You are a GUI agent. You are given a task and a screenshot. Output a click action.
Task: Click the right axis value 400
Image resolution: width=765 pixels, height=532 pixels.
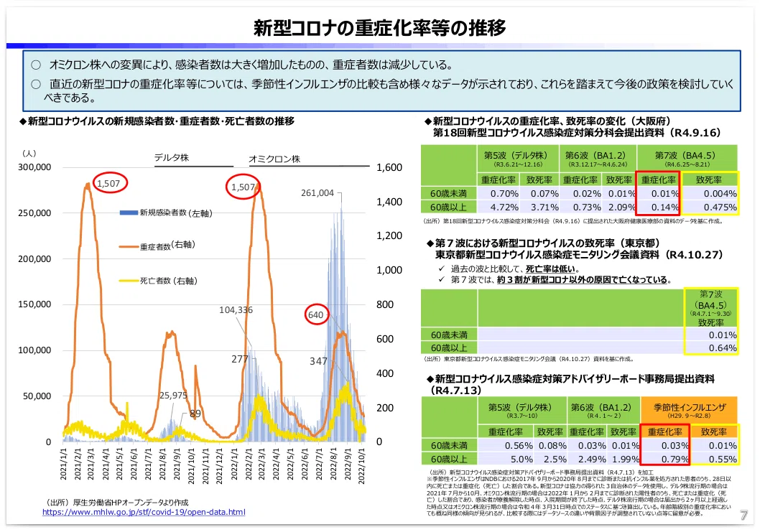(385, 373)
